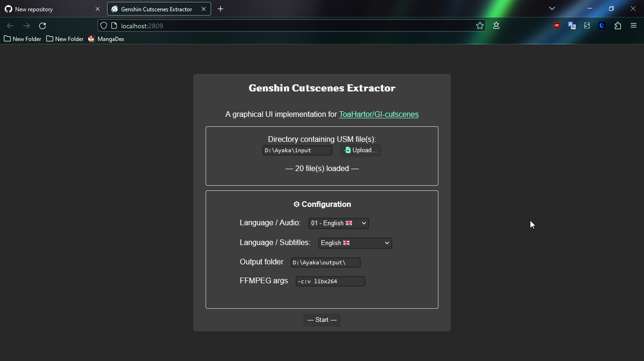The height and width of the screenshot is (361, 644).
Task: Select the Genshin Cutscenes Extractor tab
Action: tap(156, 8)
